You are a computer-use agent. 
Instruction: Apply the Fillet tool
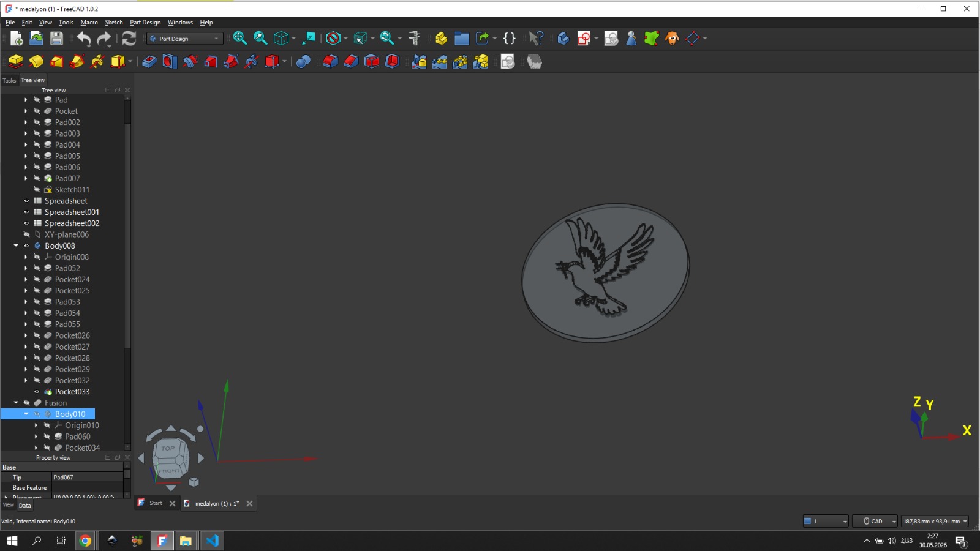[x=331, y=61]
